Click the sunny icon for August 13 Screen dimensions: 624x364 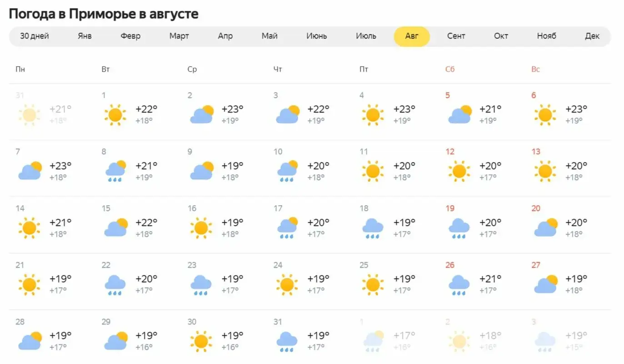coord(545,171)
